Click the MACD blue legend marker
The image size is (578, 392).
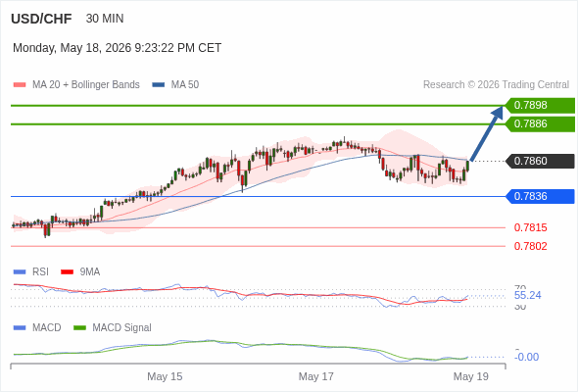tap(20, 328)
